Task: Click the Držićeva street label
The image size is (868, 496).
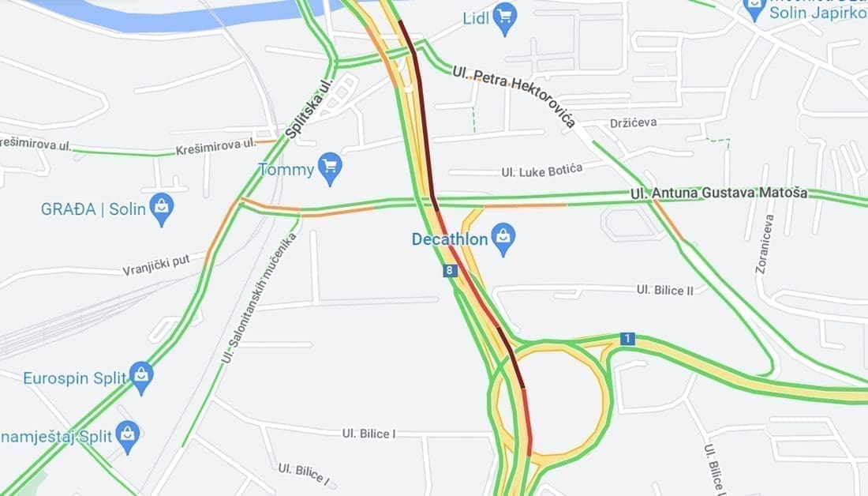Action: [634, 122]
